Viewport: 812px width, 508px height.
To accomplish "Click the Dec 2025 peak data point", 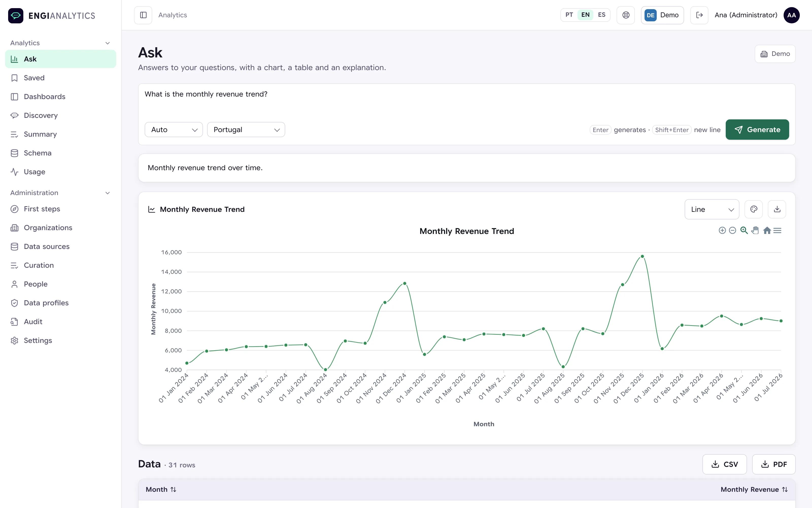I will pos(642,256).
